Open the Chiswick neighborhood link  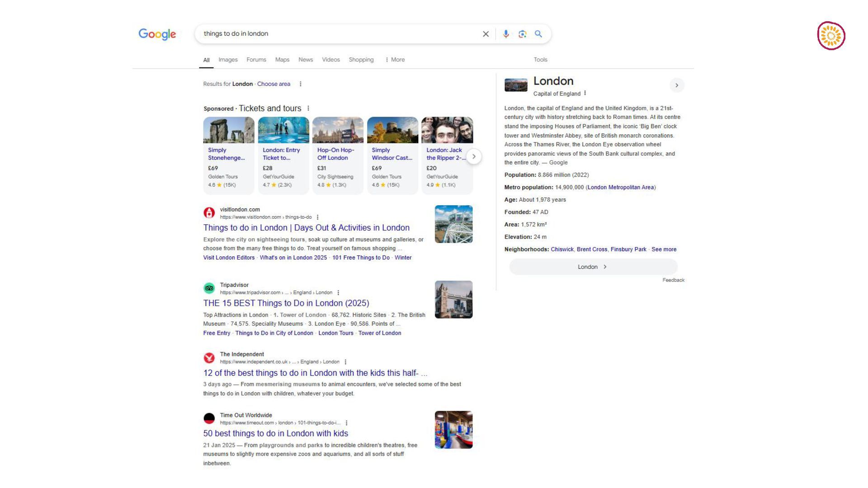click(x=562, y=249)
